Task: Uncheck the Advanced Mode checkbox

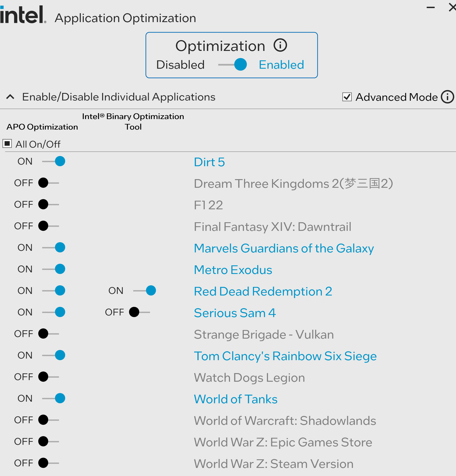Action: [x=347, y=97]
